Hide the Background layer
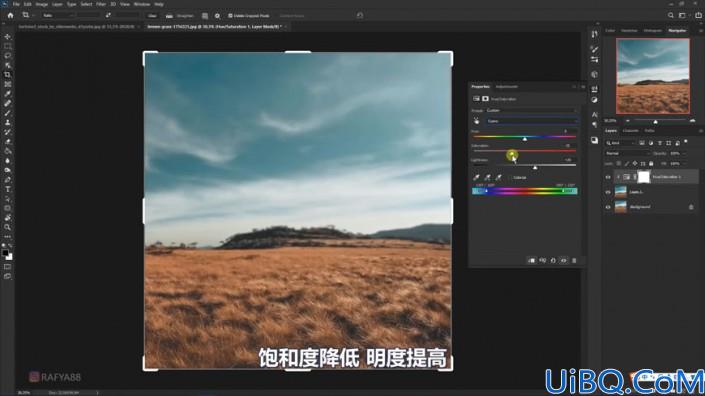Screen dimensions: 705x396 [x=608, y=207]
